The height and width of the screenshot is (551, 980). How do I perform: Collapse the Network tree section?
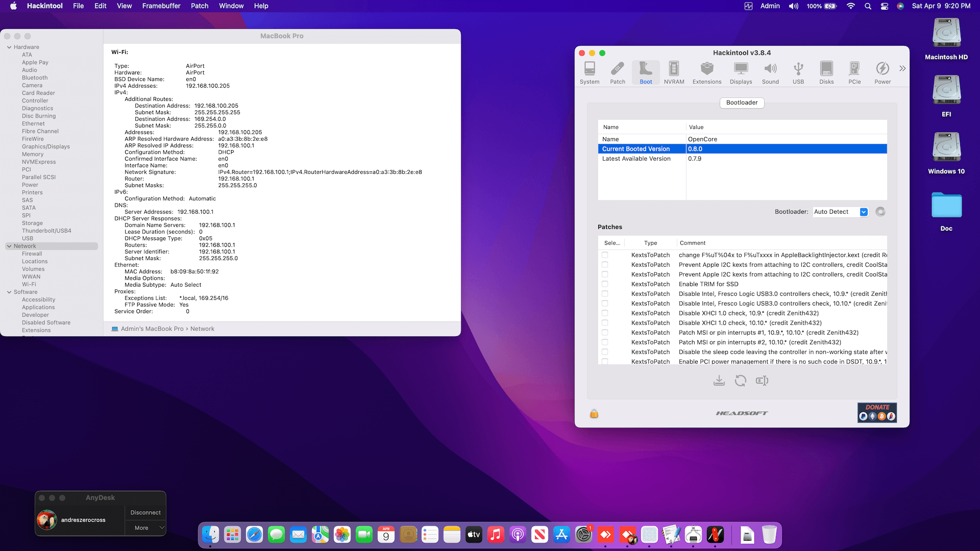(x=9, y=246)
